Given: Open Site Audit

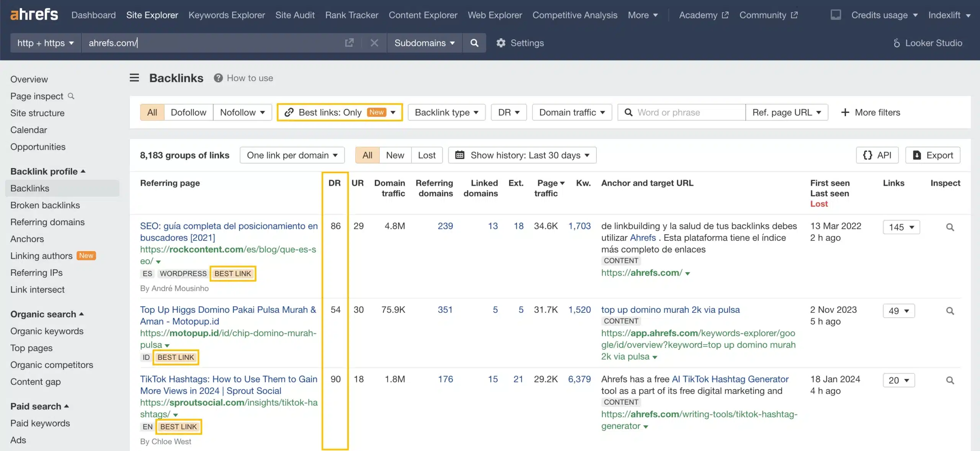Looking at the screenshot, I should (x=295, y=15).
